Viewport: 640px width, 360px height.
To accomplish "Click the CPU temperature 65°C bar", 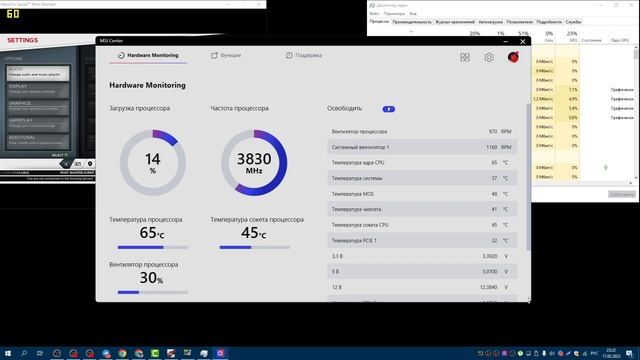I will pos(153,247).
